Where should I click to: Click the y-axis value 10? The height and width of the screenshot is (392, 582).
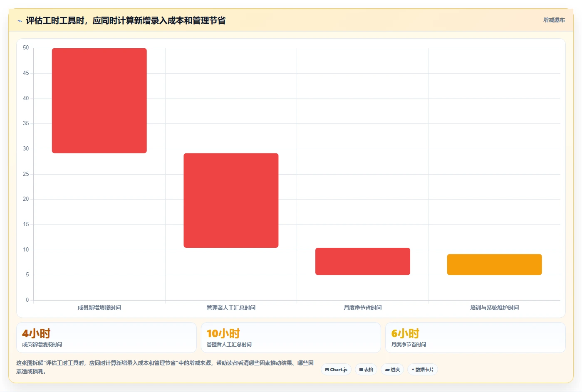coord(26,249)
